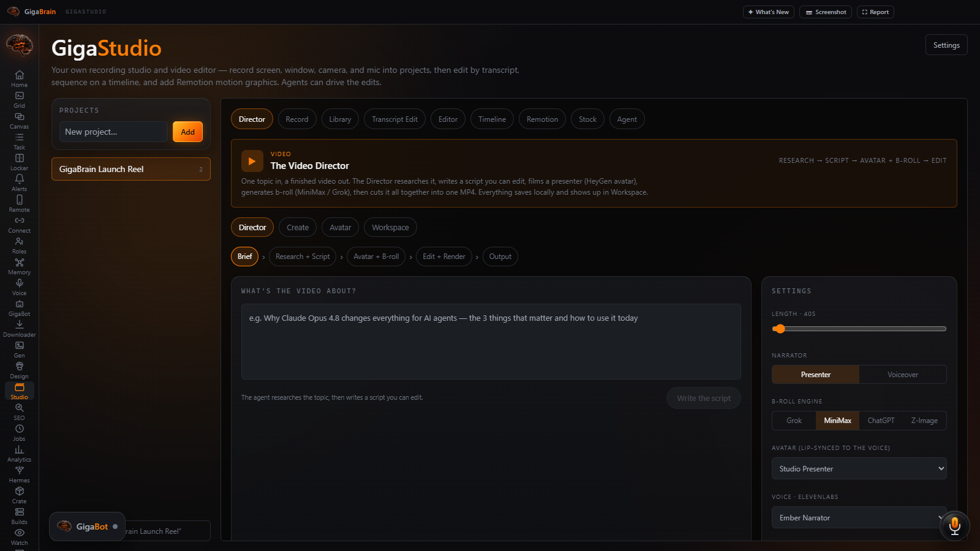
Task: Open the GigaBot chat button
Action: click(x=87, y=527)
